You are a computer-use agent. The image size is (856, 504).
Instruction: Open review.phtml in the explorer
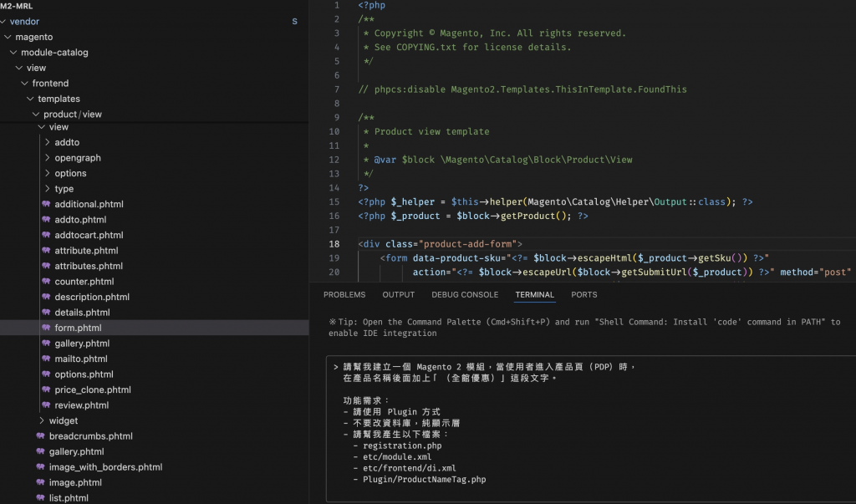[82, 405]
